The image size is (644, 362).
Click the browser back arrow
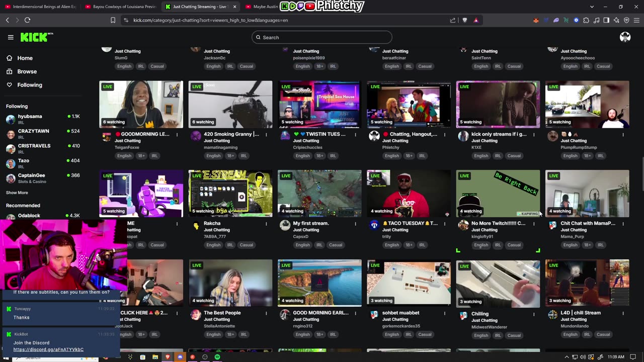[8, 20]
